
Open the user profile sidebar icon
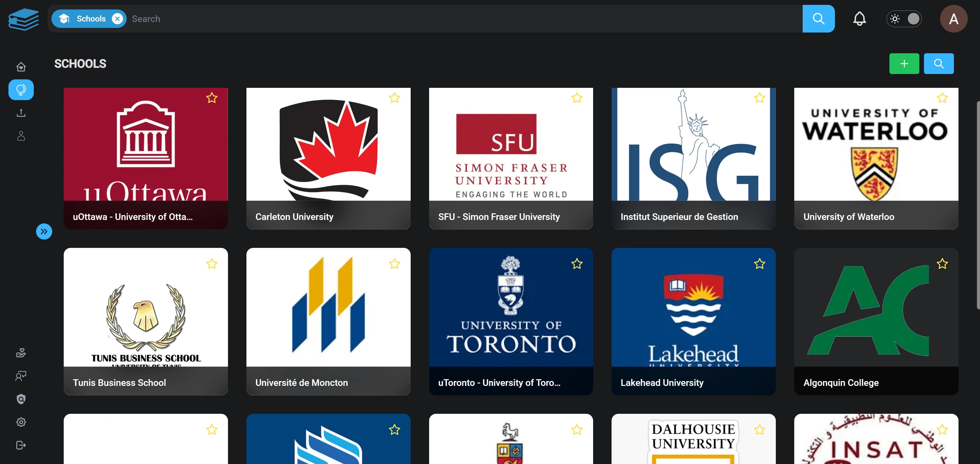coord(21,136)
